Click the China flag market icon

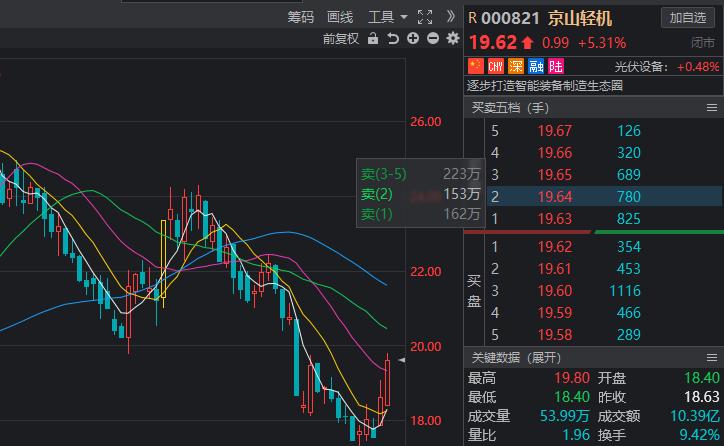tap(476, 66)
